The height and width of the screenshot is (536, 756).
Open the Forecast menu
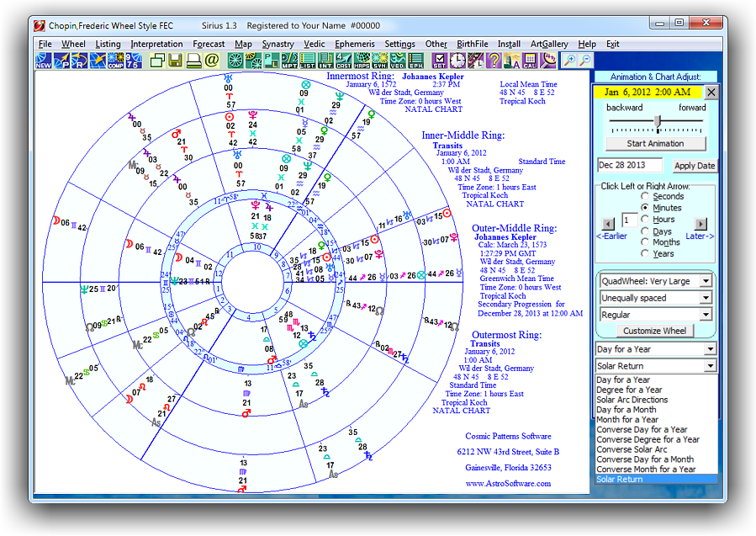tap(209, 44)
